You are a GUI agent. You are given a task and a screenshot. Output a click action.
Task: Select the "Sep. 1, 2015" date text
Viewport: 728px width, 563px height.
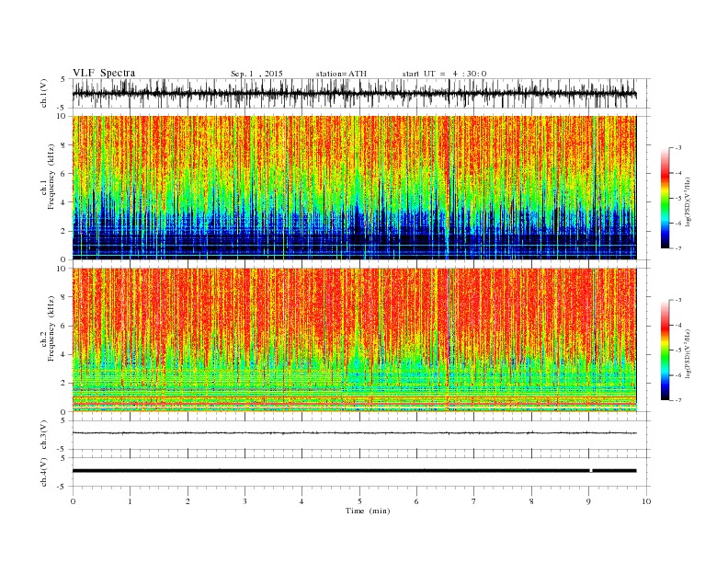point(256,74)
